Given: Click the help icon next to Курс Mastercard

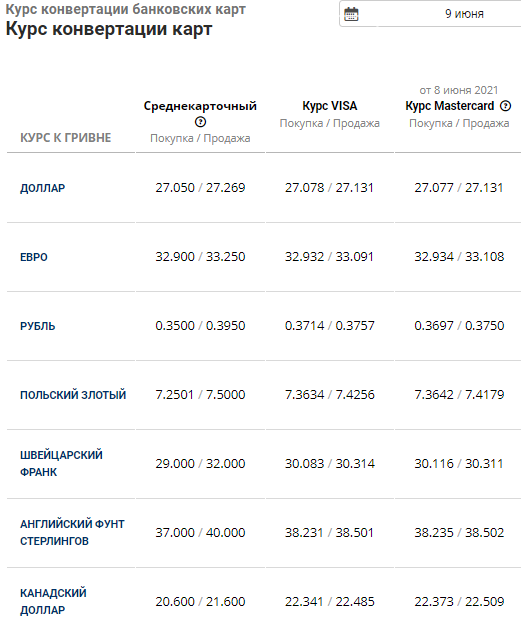Looking at the screenshot, I should (505, 106).
